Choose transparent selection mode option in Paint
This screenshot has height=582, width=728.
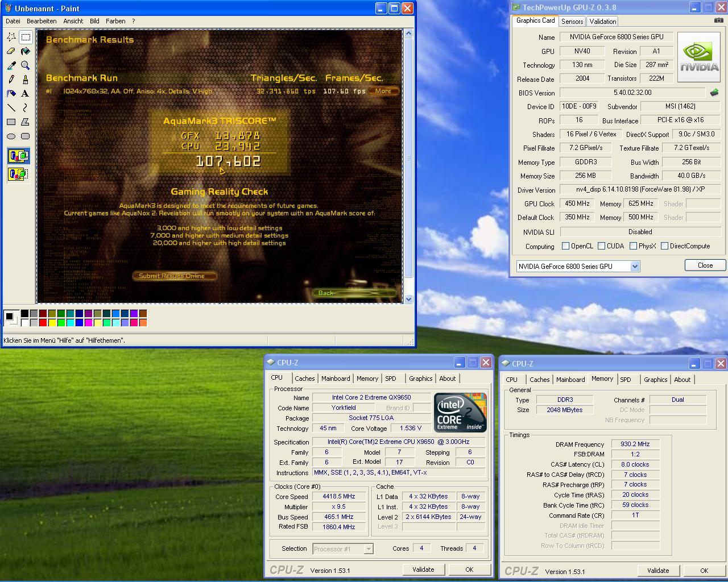click(x=18, y=174)
